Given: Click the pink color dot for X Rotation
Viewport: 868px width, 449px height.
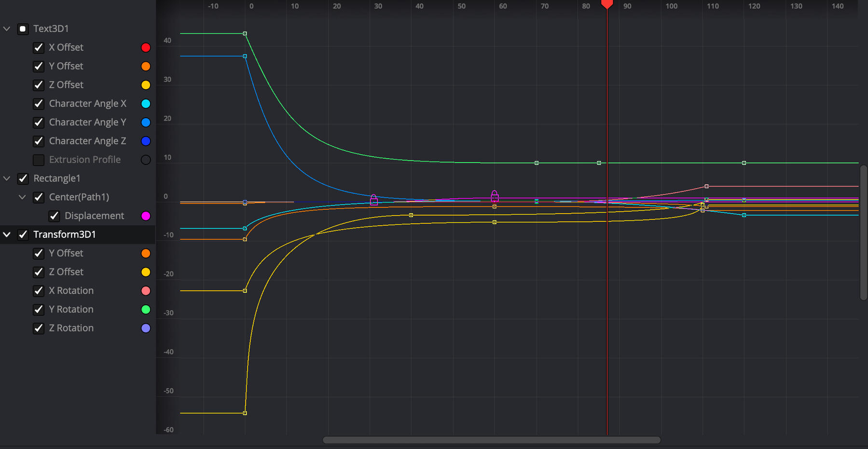Looking at the screenshot, I should [x=145, y=291].
